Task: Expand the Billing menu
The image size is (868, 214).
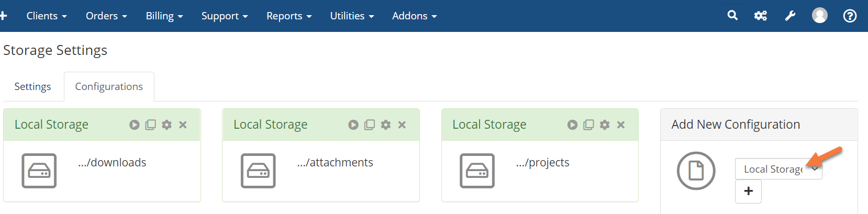Action: pyautogui.click(x=164, y=16)
